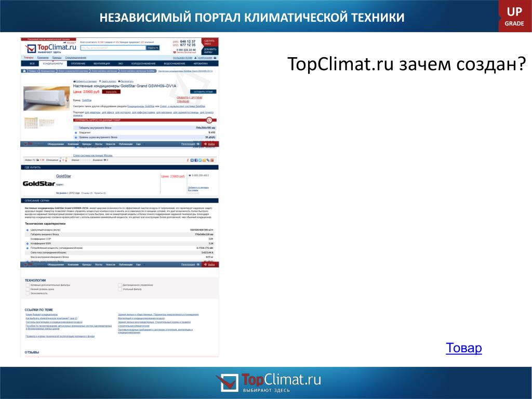
Task: Click the Сплит-системы настенные Москва link
Action: coord(93,155)
